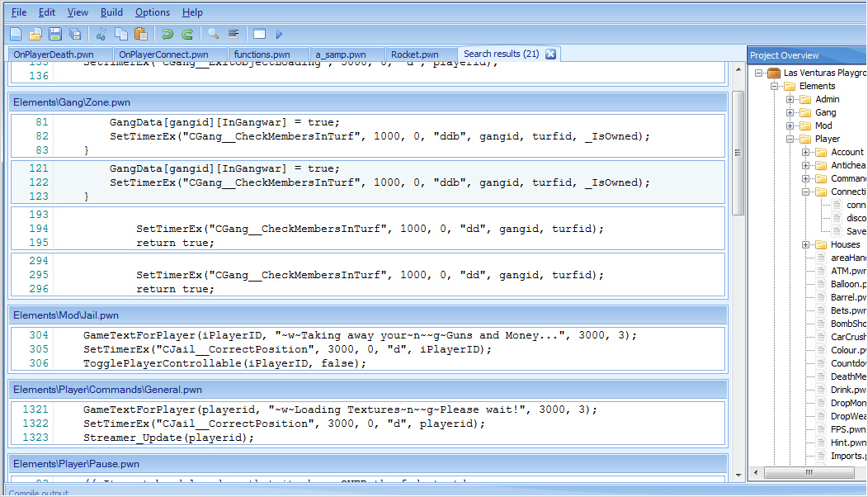Save the current file via the Save icon

[x=55, y=34]
